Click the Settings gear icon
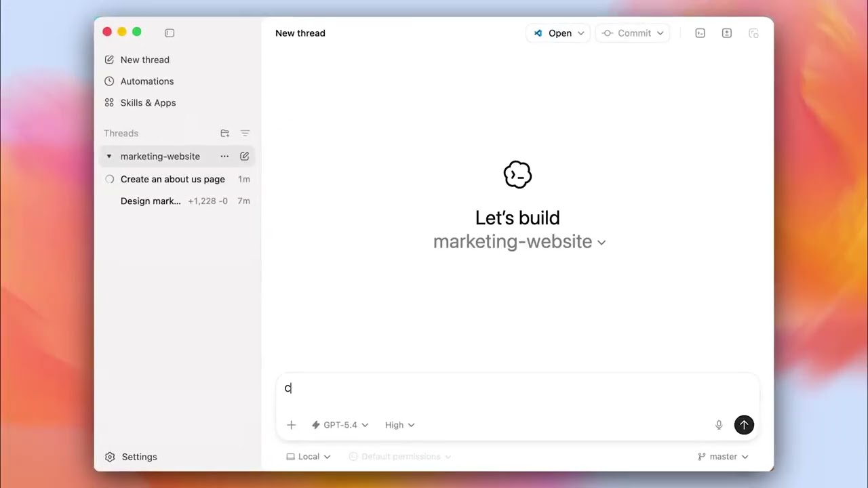 point(110,457)
